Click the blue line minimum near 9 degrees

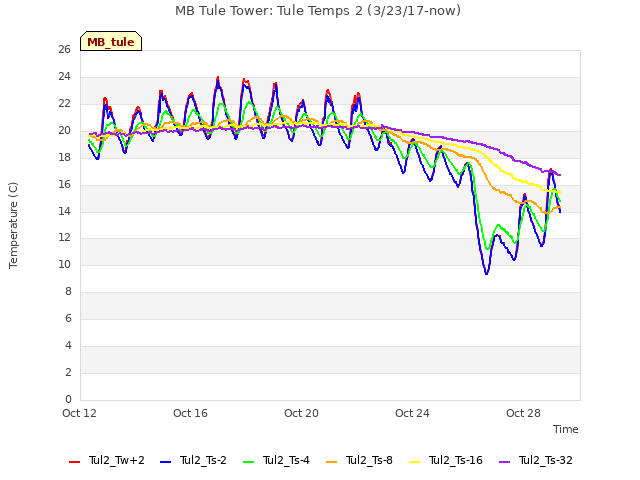coord(486,273)
